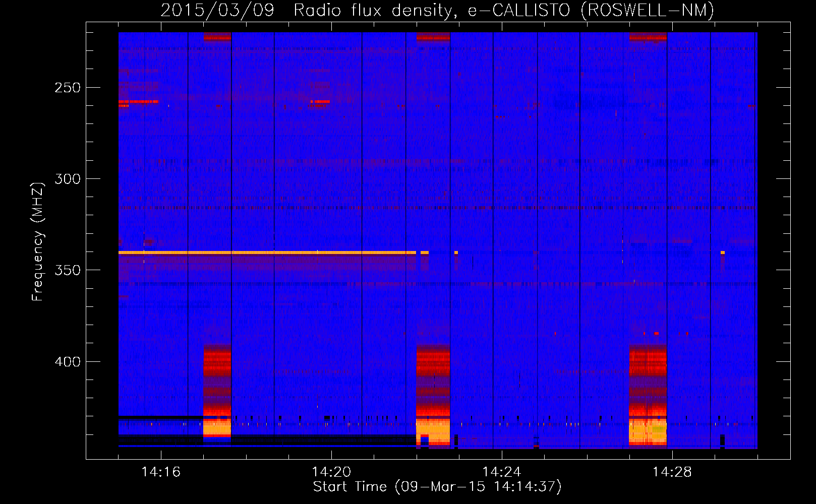Click the red burst near 400 MHz after 14:16
Viewport: 816px width, 504px height.
click(217, 360)
